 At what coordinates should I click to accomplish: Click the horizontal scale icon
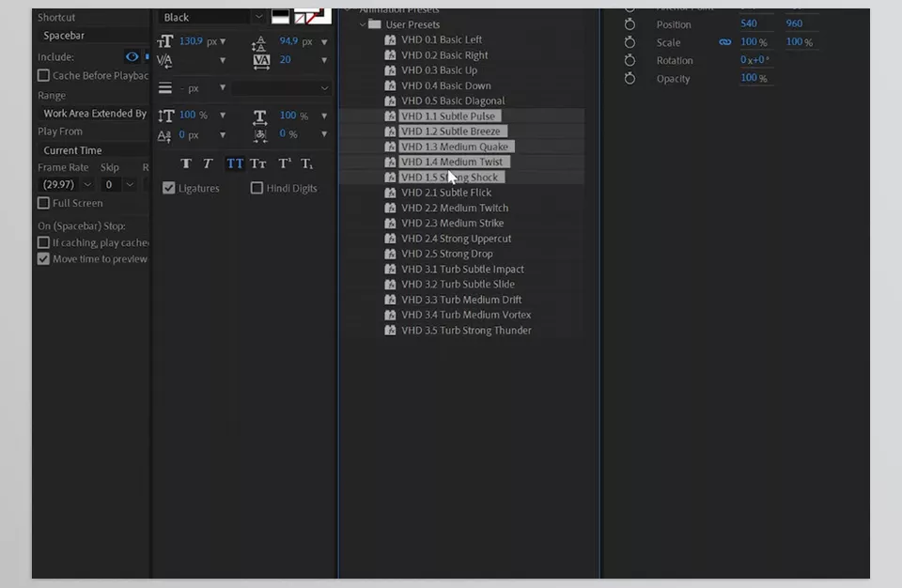[x=260, y=116]
